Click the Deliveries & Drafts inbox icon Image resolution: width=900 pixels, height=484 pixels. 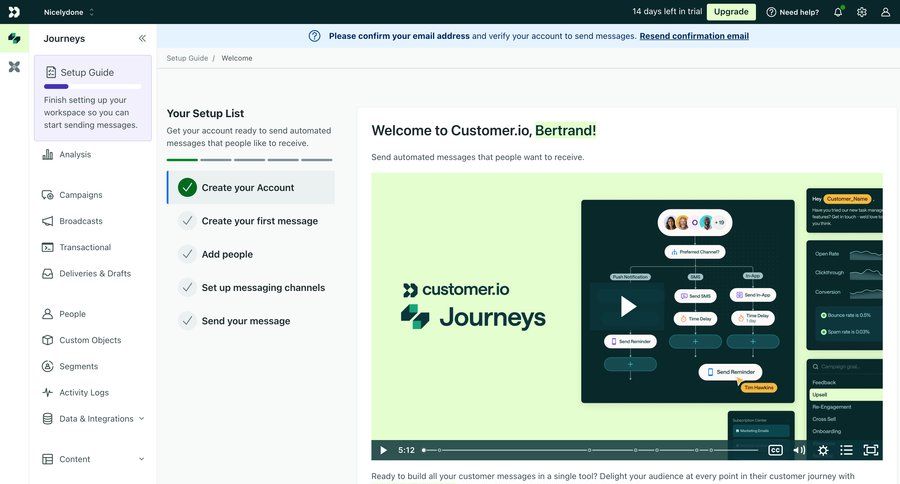[x=48, y=273]
